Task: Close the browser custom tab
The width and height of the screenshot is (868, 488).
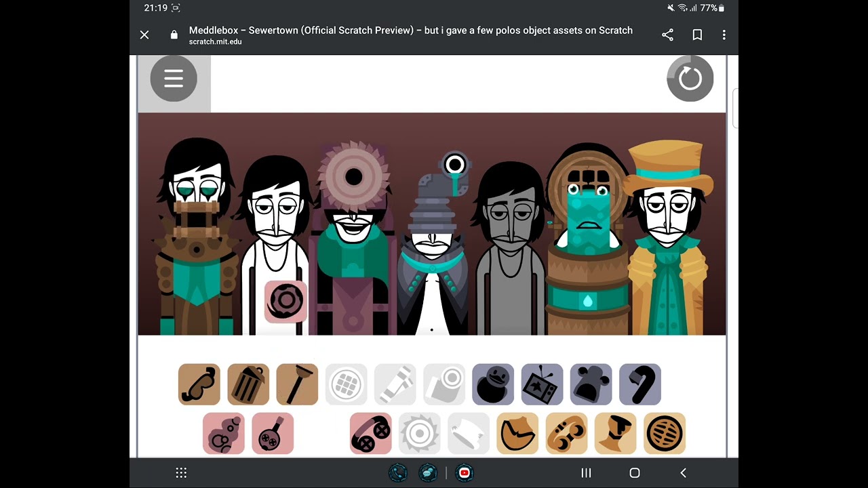Action: pyautogui.click(x=144, y=35)
